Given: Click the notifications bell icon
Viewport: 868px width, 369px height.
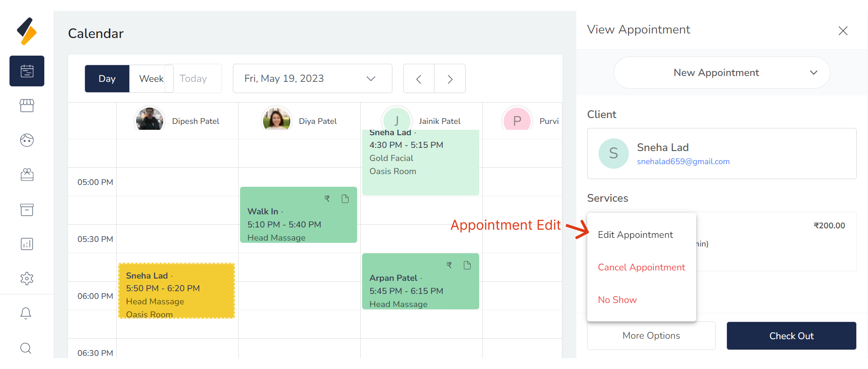Looking at the screenshot, I should click(26, 313).
